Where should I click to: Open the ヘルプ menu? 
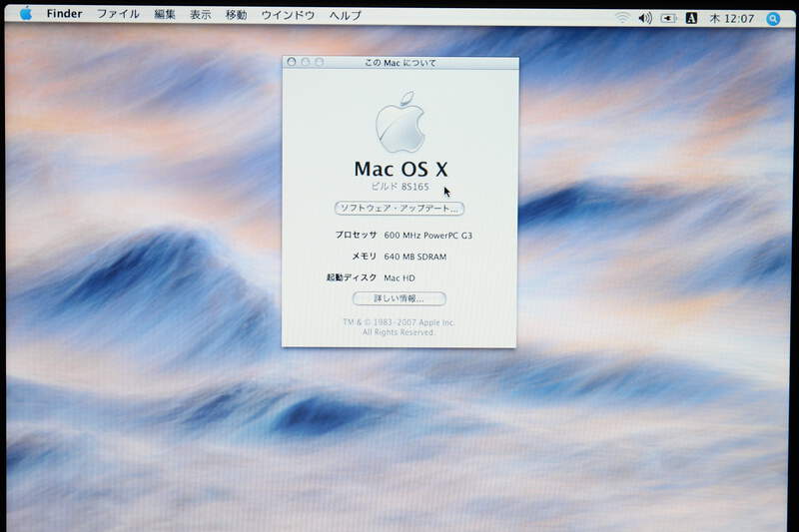[x=346, y=16]
